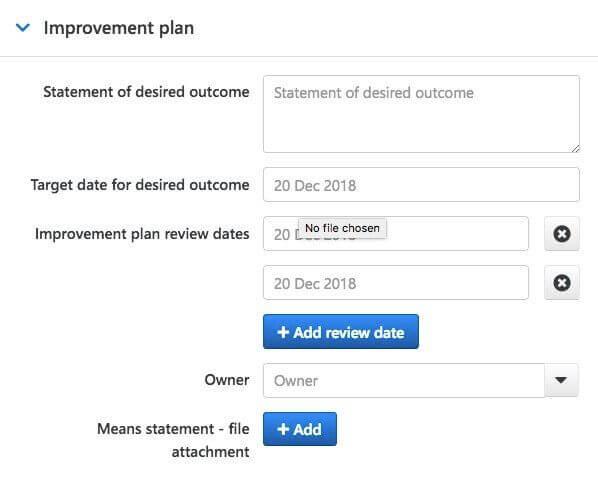This screenshot has width=598, height=500.
Task: Remove the second review date entry
Action: point(562,283)
